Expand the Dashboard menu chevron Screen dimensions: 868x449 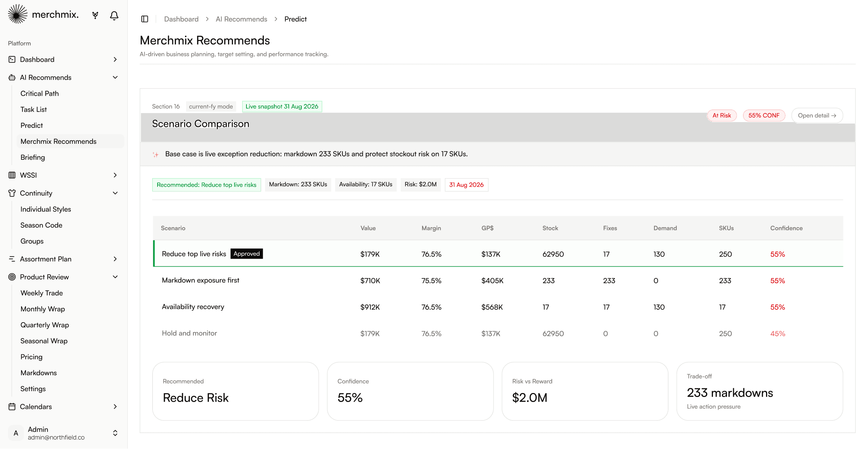[115, 59]
